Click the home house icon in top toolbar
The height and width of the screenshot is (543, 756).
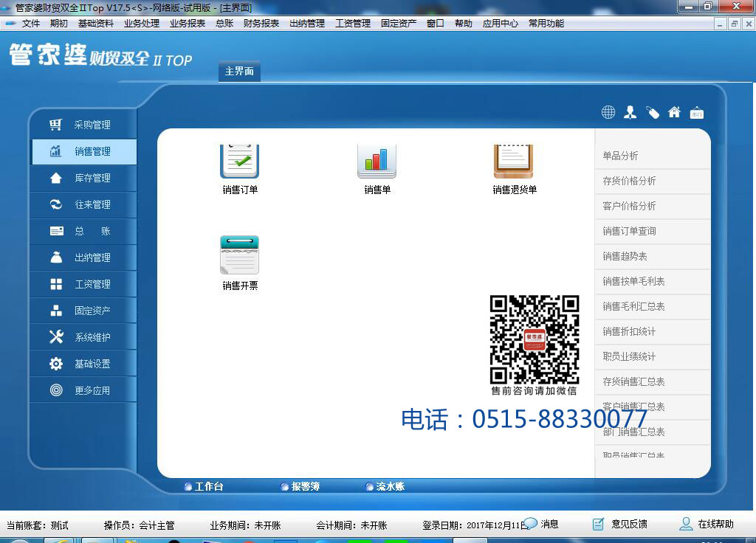pyautogui.click(x=674, y=112)
